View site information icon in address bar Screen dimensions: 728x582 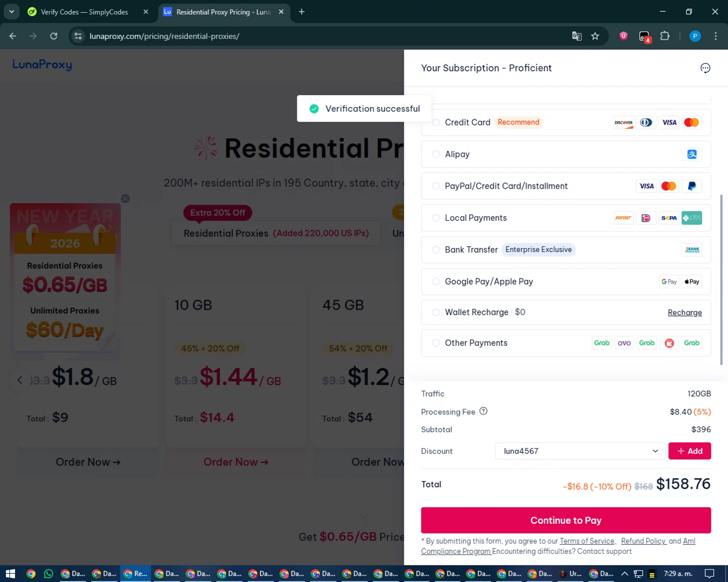tap(78, 36)
